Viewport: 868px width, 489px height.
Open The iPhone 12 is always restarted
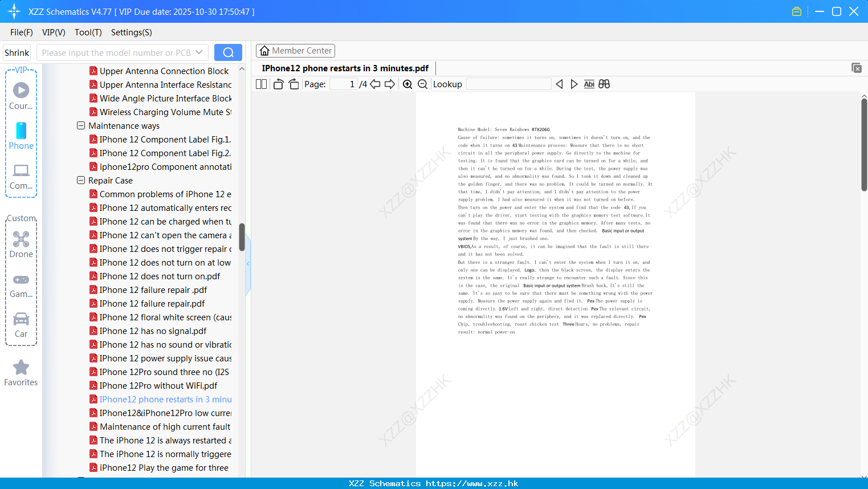[x=161, y=440]
